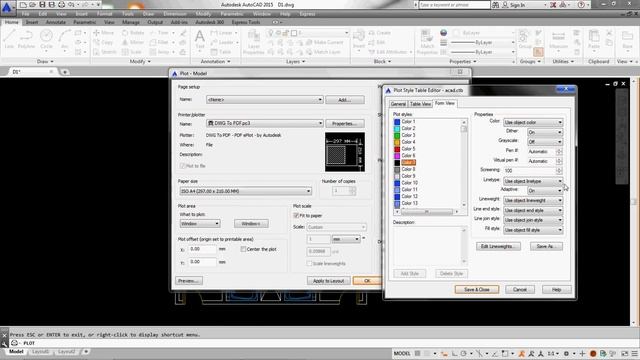Screen dimensions: 640x360
Task: Click Apply to Layout button
Action: pyautogui.click(x=328, y=281)
